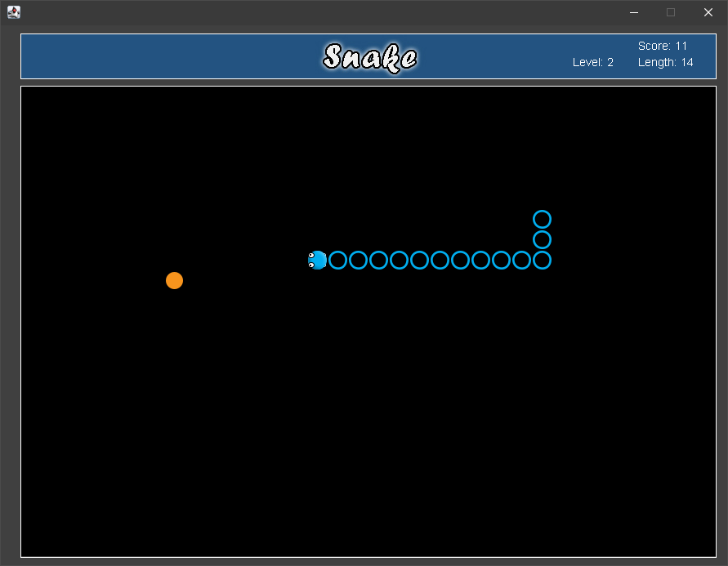Click the snake's topmost vertical body segment

coord(543,218)
